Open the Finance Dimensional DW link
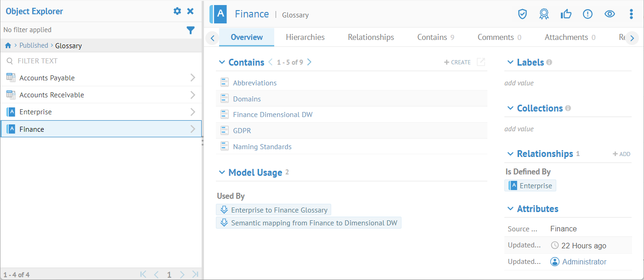The image size is (644, 280). point(272,115)
